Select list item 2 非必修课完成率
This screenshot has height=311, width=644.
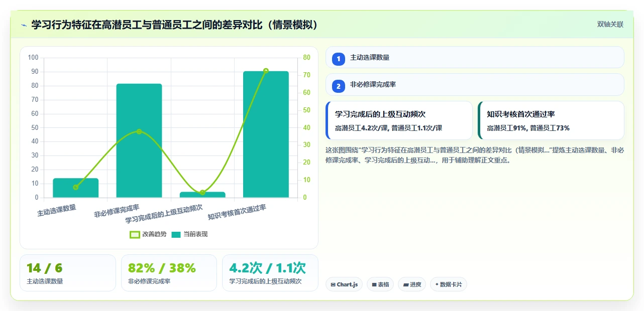pos(475,85)
